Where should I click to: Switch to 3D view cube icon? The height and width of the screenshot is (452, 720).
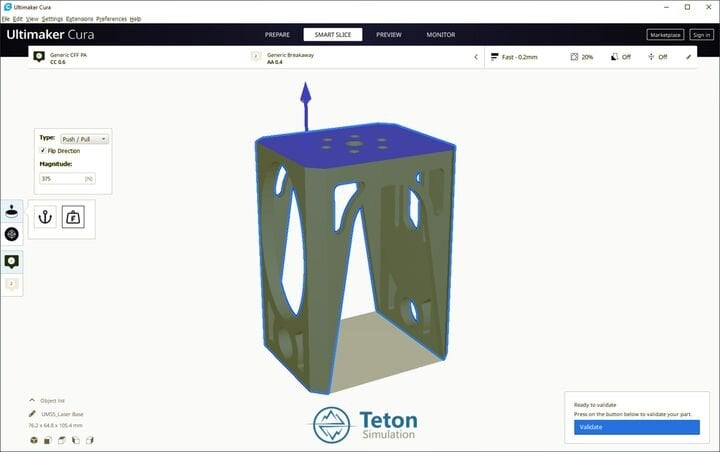coord(33,440)
